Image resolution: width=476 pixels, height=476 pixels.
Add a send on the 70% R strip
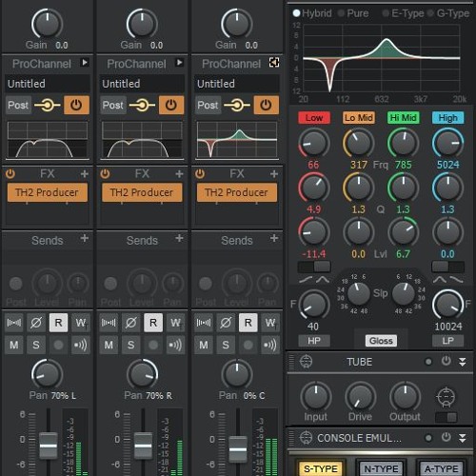[179, 238]
